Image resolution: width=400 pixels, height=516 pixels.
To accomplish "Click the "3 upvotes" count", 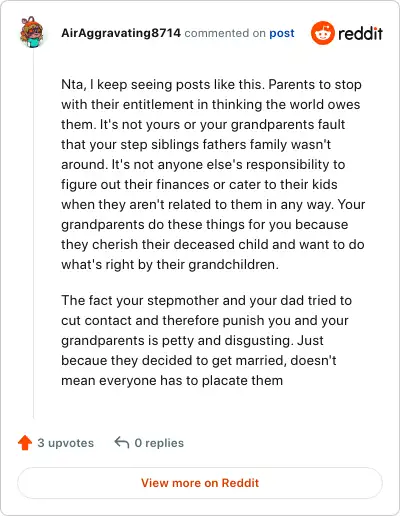I will click(x=65, y=443).
